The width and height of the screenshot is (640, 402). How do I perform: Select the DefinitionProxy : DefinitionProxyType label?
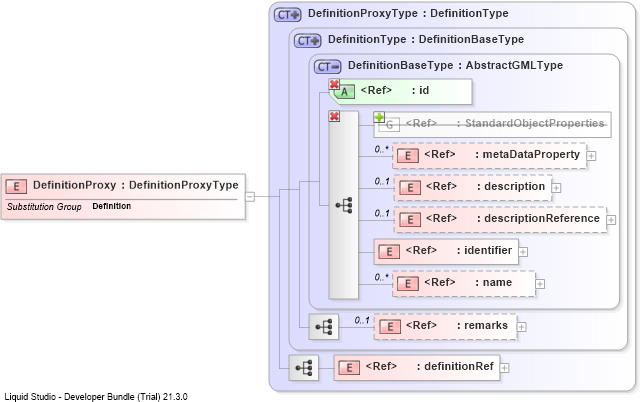(x=136, y=185)
